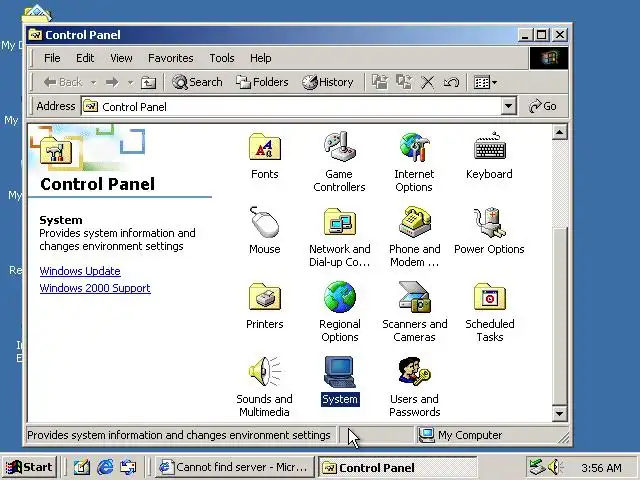Image resolution: width=640 pixels, height=480 pixels.
Task: Click the 3:56 AM clock
Action: tap(601, 468)
